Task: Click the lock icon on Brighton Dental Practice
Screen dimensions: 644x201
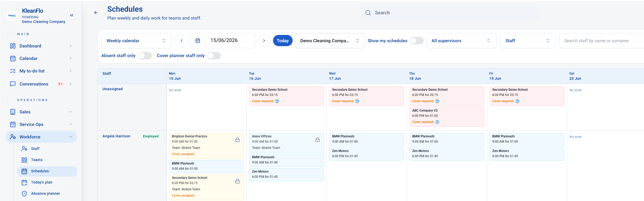Action: (237, 140)
